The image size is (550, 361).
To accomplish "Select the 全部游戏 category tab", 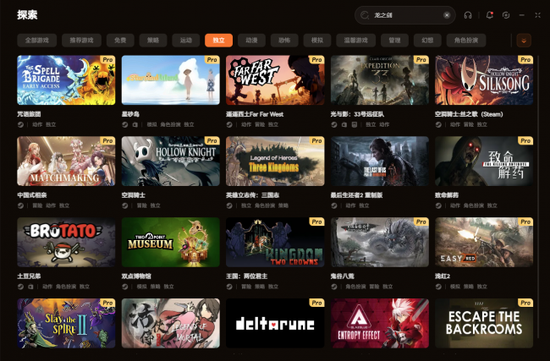I will coord(37,40).
